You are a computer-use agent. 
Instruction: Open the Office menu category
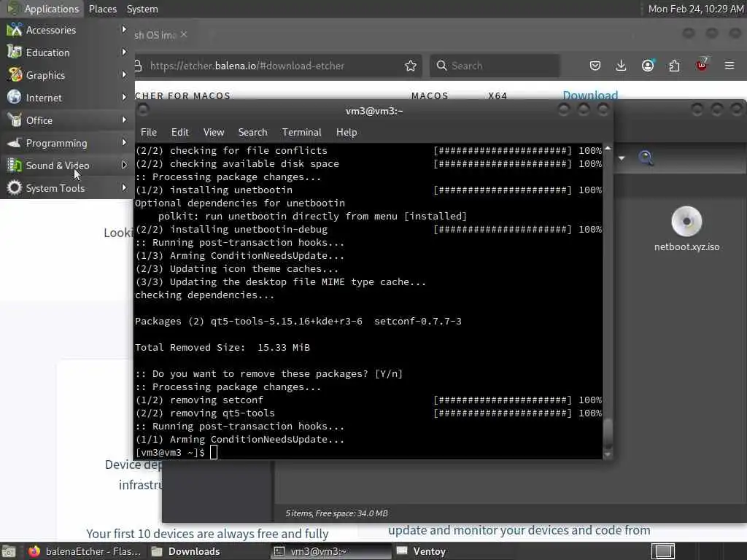67,120
